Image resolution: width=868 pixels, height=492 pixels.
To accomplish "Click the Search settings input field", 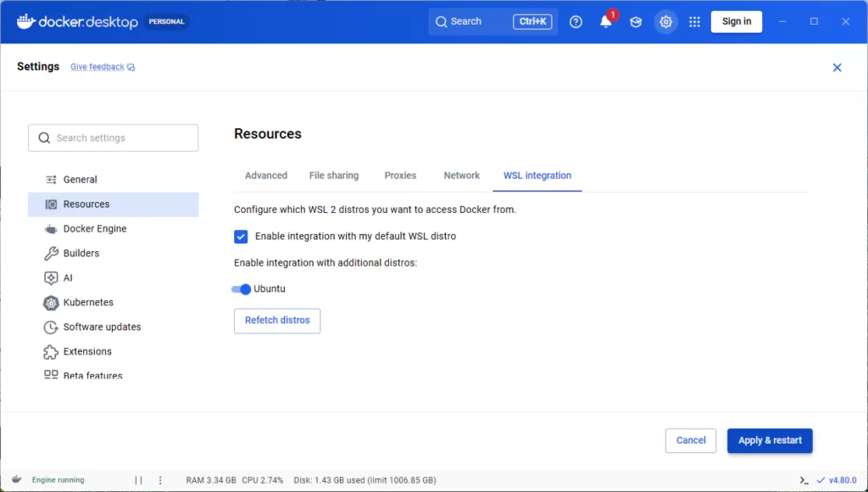I will 113,138.
